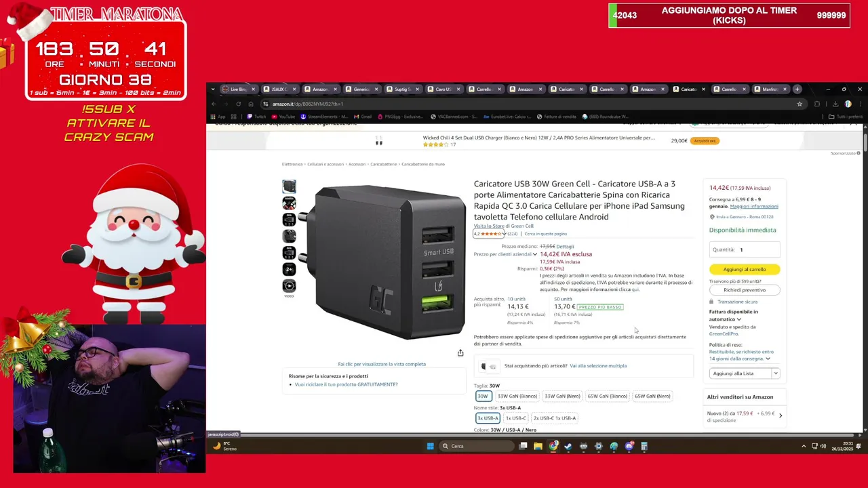868x488 pixels.
Task: Play the product video thumbnail
Action: (x=289, y=286)
